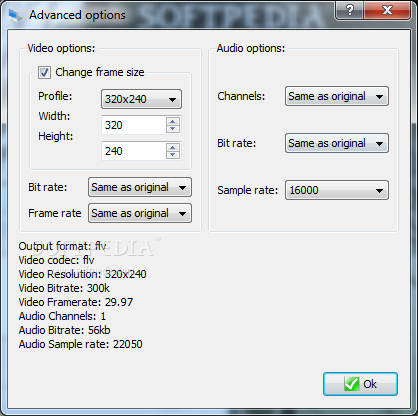Click the 'Advanced options' title text

tap(77, 15)
